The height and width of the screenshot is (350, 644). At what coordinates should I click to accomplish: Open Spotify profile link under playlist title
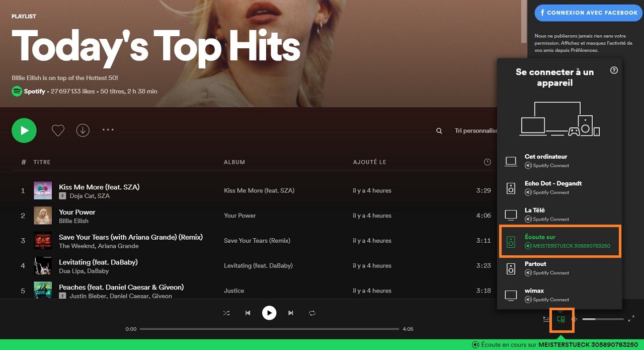(x=35, y=92)
